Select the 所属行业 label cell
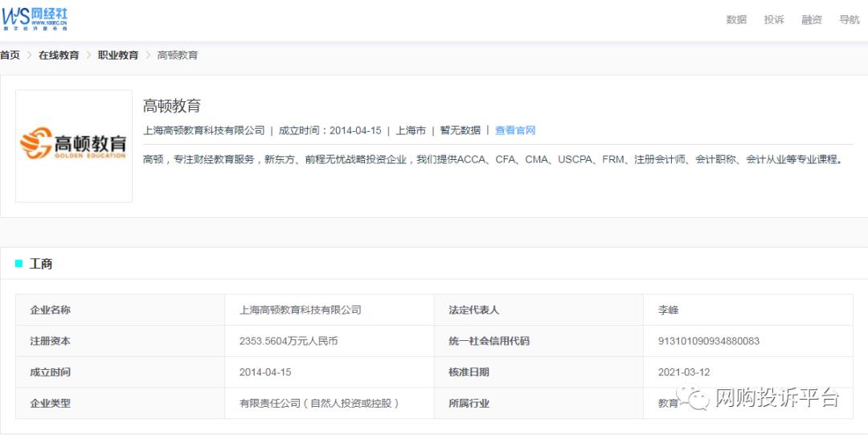The height and width of the screenshot is (435, 868). (x=538, y=403)
